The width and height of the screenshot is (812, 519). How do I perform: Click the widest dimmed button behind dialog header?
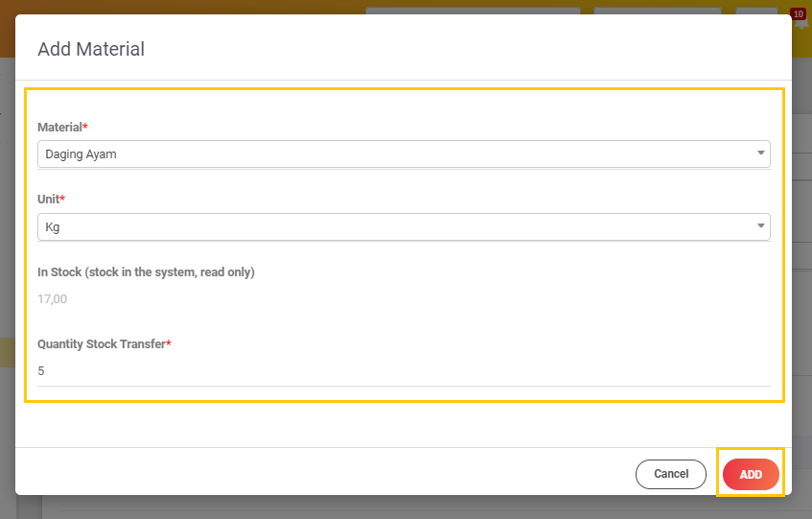(x=473, y=11)
